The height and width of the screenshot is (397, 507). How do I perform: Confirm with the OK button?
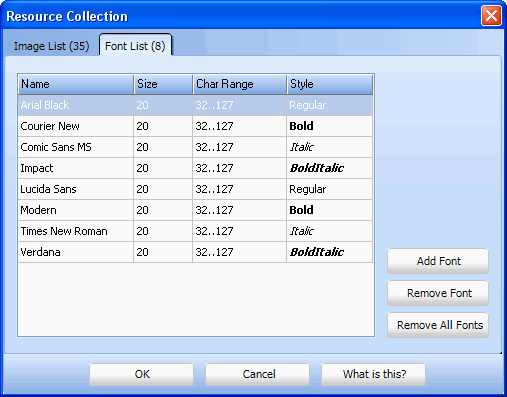(142, 374)
